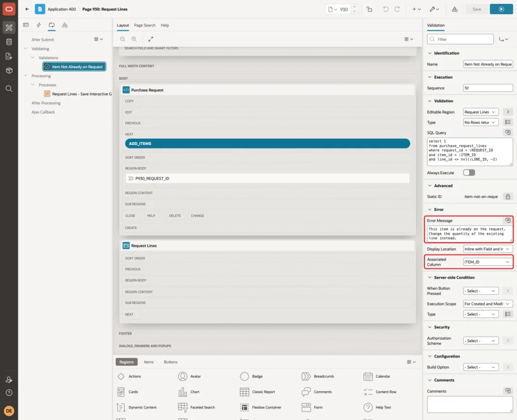Open the code editor for Error Message

tap(508, 220)
